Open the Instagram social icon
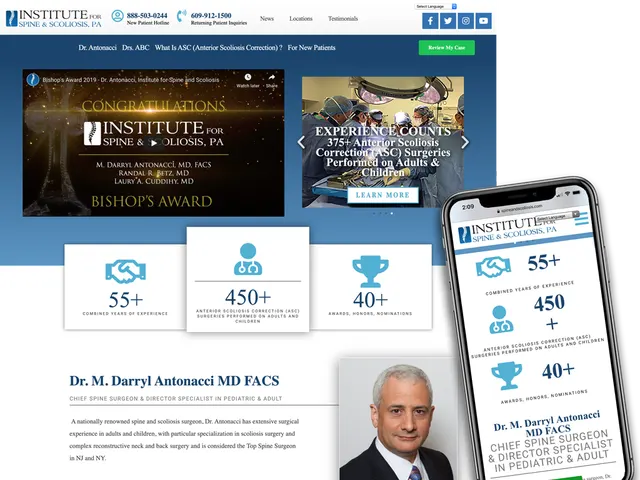This screenshot has height=480, width=640. click(466, 21)
